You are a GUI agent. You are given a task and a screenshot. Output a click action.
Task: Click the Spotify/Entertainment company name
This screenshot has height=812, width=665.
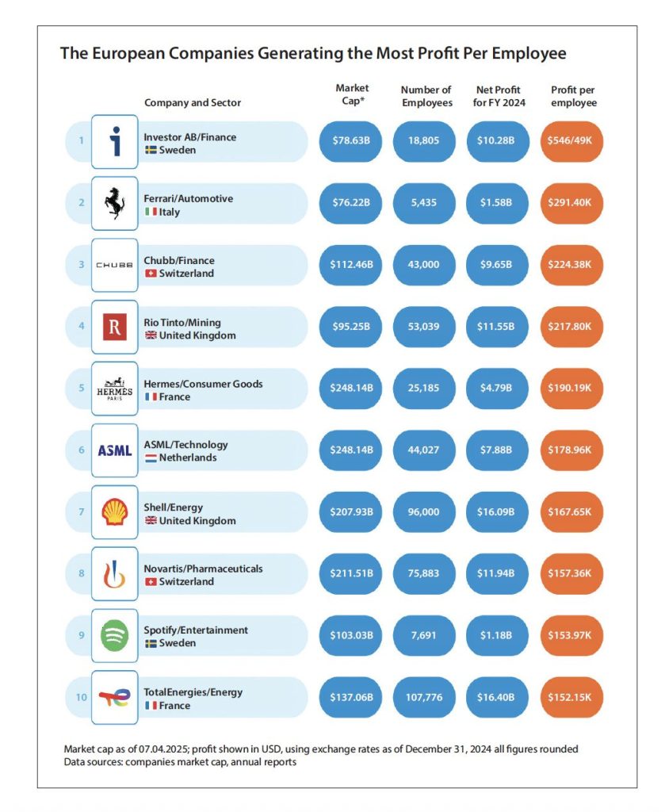195,630
